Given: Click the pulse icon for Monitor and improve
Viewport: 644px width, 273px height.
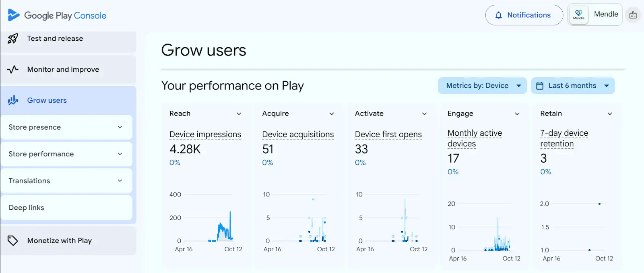Looking at the screenshot, I should [x=13, y=69].
